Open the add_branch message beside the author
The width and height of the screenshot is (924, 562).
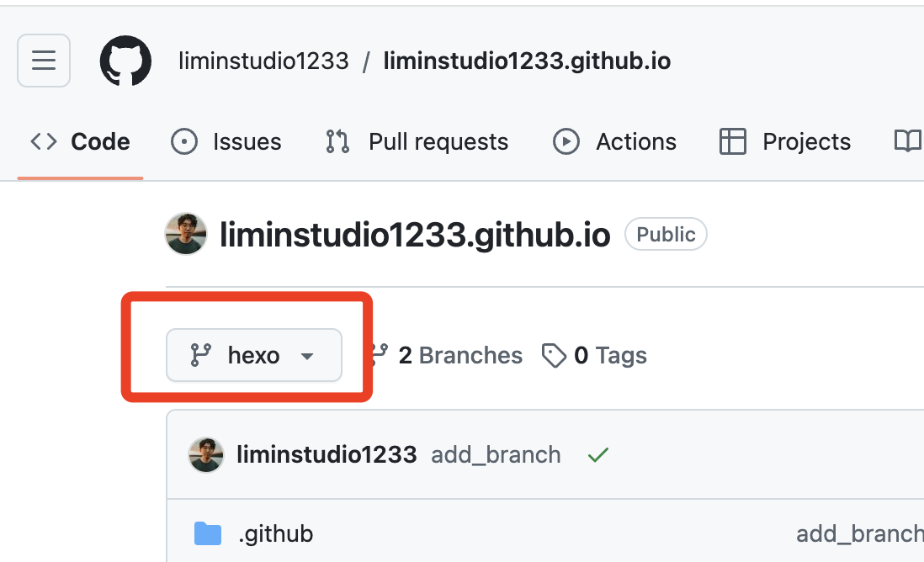click(x=496, y=455)
